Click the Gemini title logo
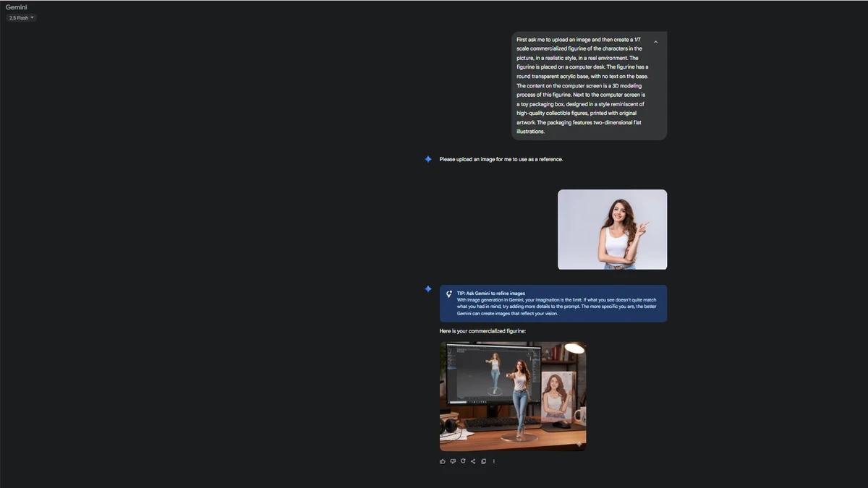Viewport: 868px width, 488px height. [x=17, y=7]
